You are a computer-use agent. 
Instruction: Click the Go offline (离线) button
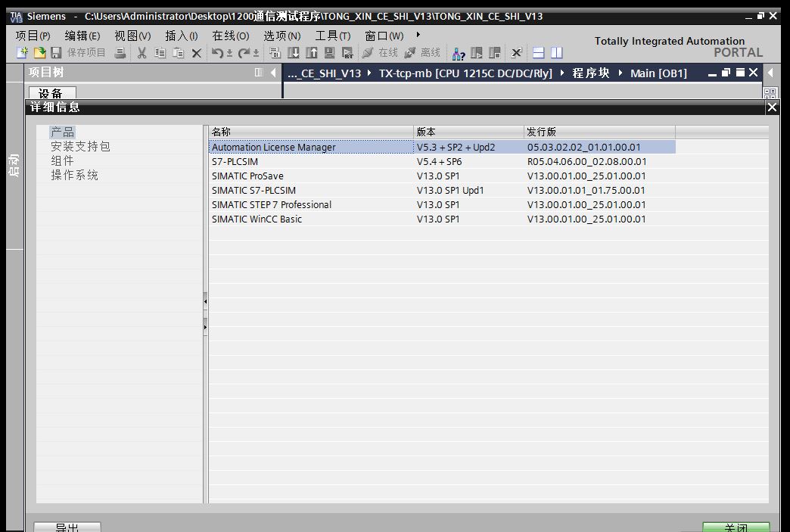click(422, 52)
